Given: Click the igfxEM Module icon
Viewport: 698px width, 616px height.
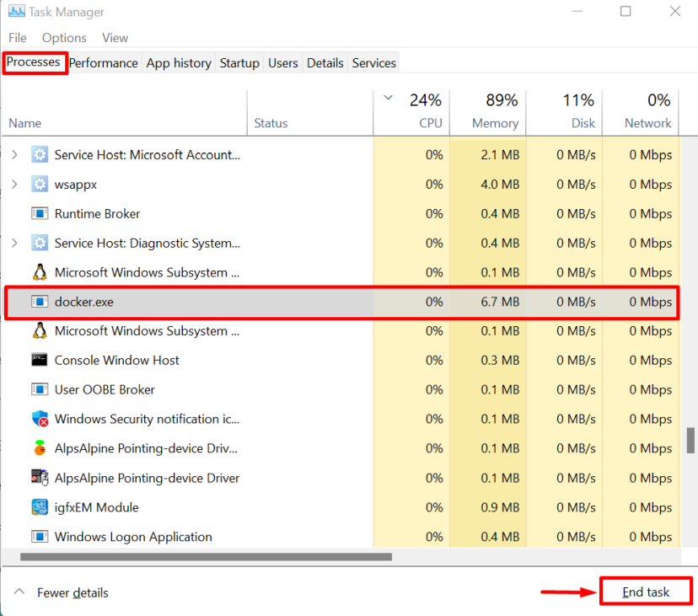Looking at the screenshot, I should tap(40, 507).
